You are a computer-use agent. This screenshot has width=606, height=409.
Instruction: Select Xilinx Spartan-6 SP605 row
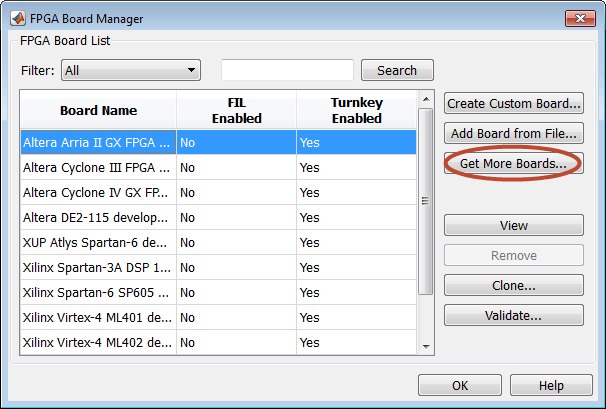(218, 292)
